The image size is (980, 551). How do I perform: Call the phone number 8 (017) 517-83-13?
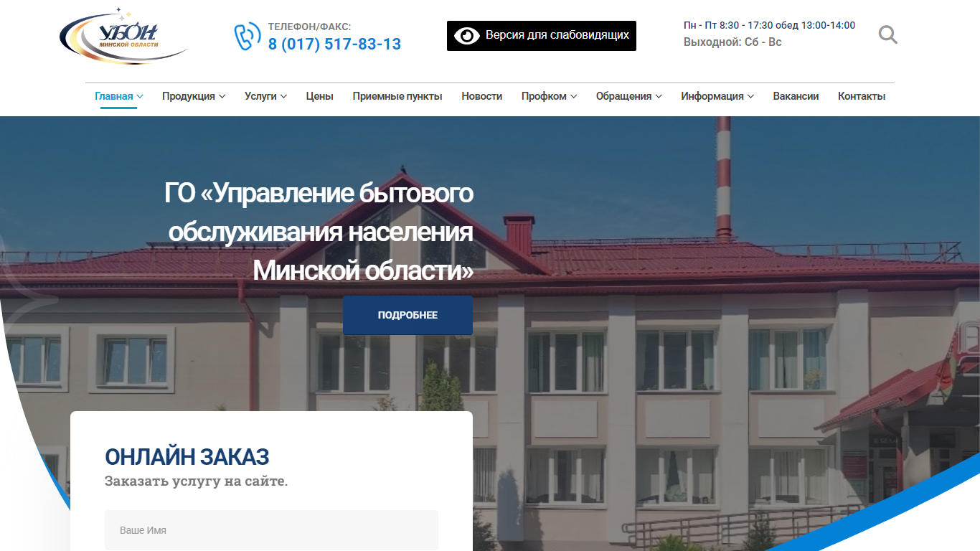[x=334, y=44]
